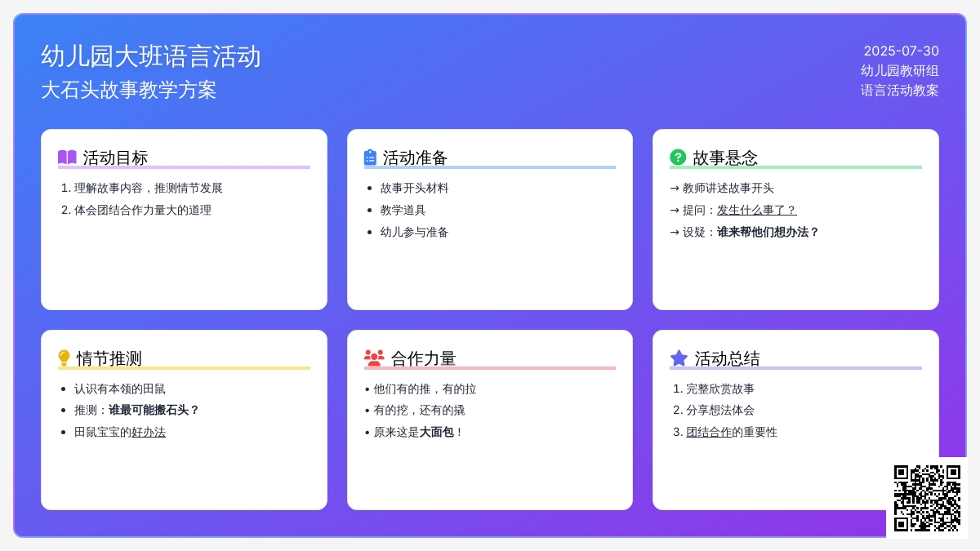Click the 活动准备 card heading

[x=416, y=158]
